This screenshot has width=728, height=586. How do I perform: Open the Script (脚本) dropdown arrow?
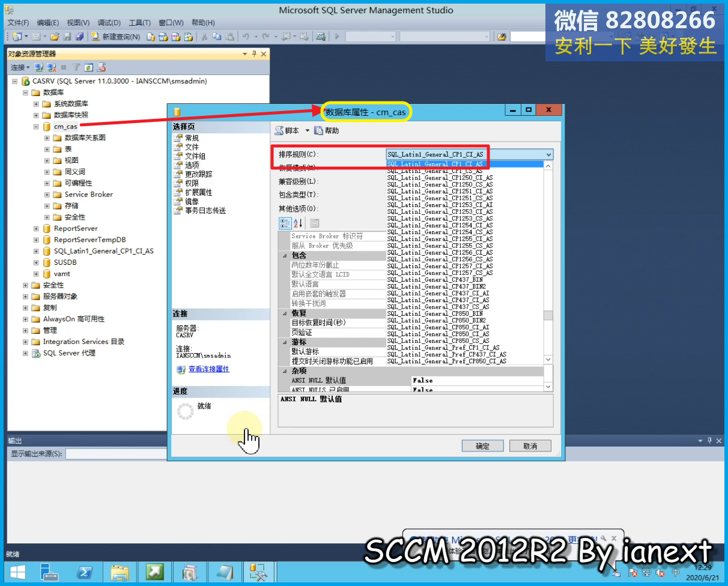(x=308, y=130)
